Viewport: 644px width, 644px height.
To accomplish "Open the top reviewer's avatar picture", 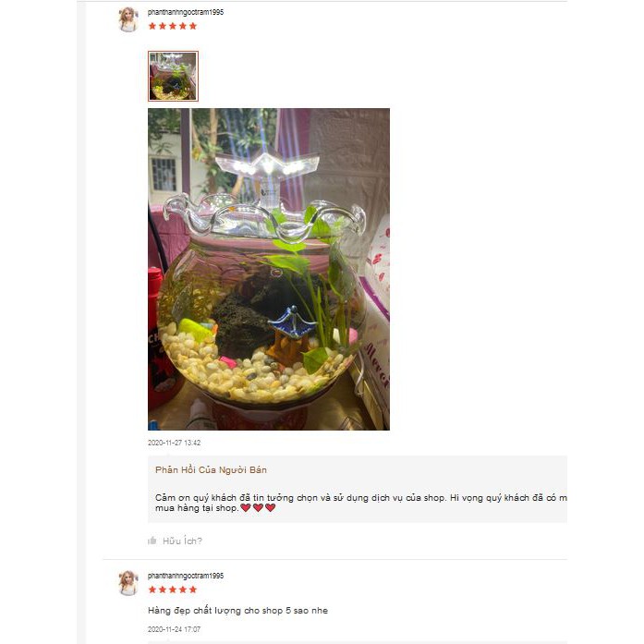I will [x=128, y=19].
